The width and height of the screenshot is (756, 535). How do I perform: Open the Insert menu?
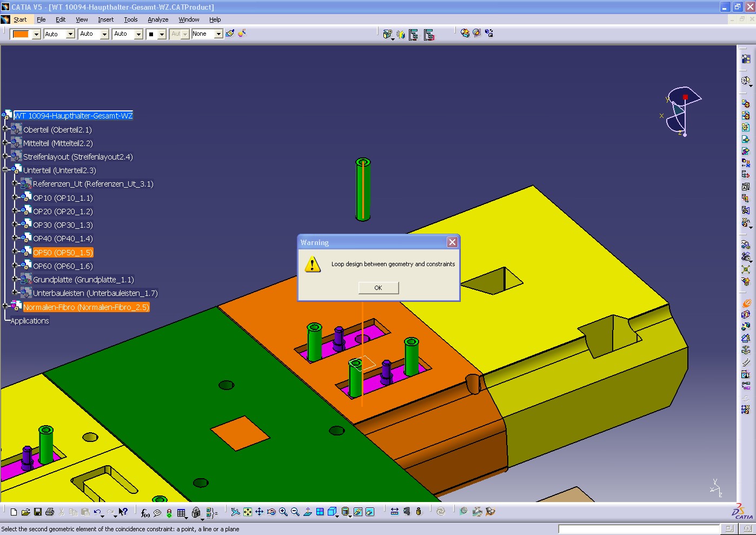[x=105, y=19]
